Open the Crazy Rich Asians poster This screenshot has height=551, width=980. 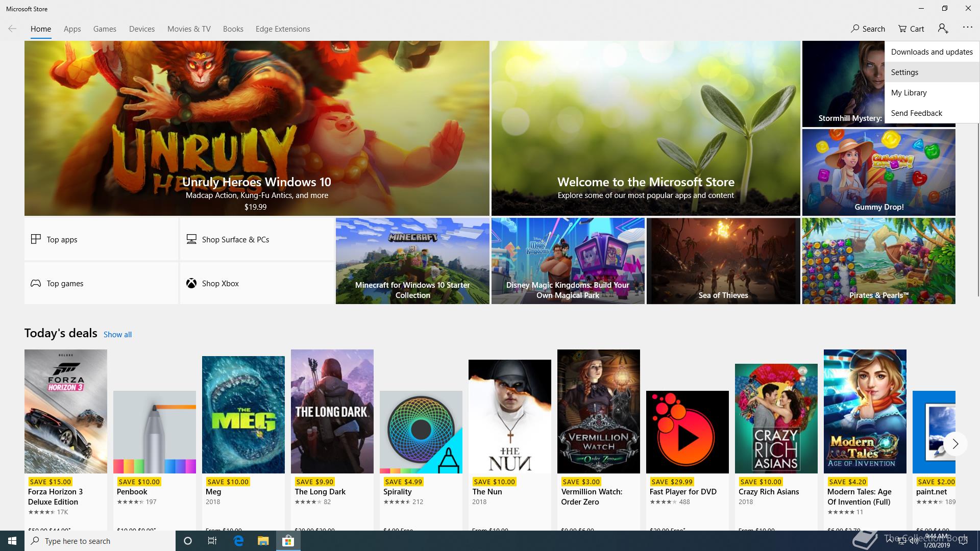[x=776, y=418]
